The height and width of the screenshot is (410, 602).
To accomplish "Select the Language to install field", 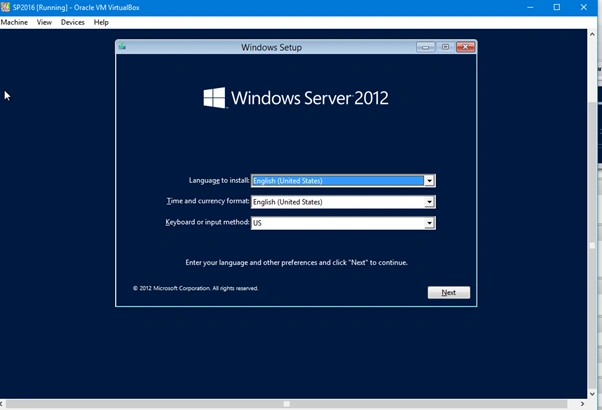I will (343, 180).
